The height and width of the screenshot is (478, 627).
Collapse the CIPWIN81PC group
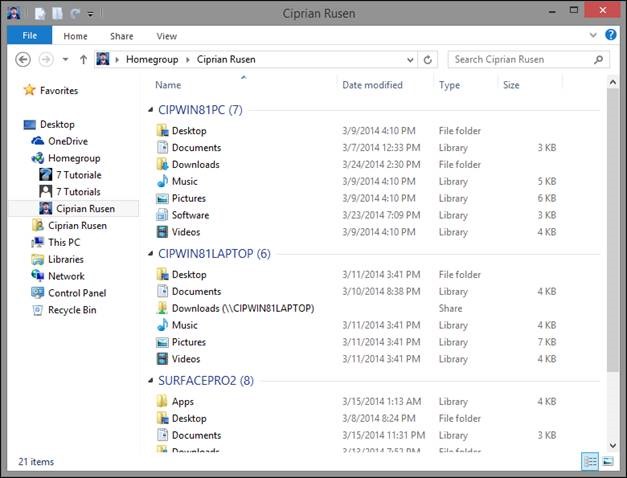150,110
